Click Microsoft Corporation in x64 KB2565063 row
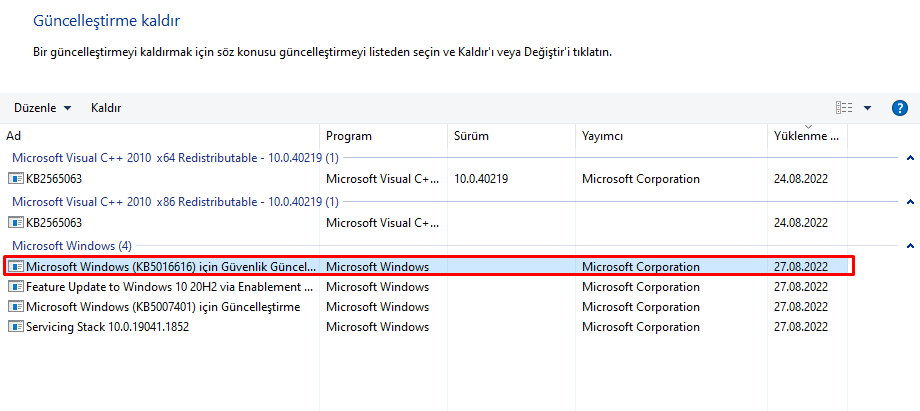Viewport: 920px width, 411px height. point(641,178)
